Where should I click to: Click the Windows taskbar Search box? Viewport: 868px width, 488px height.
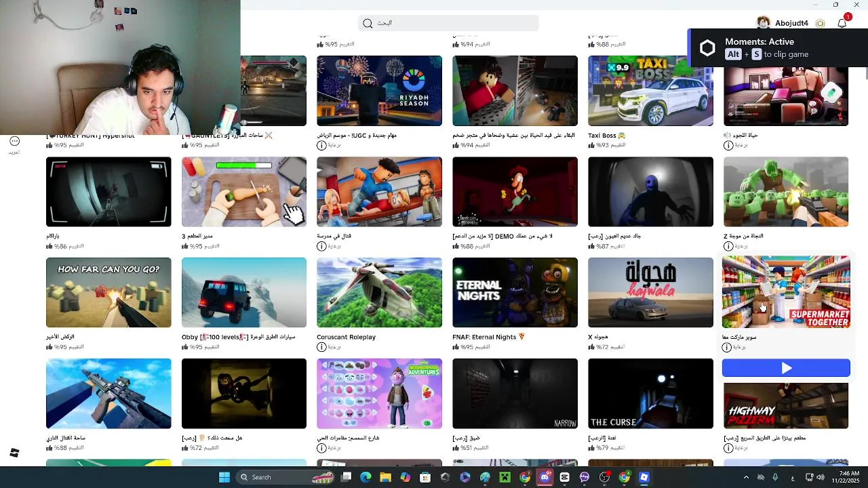pyautogui.click(x=285, y=477)
